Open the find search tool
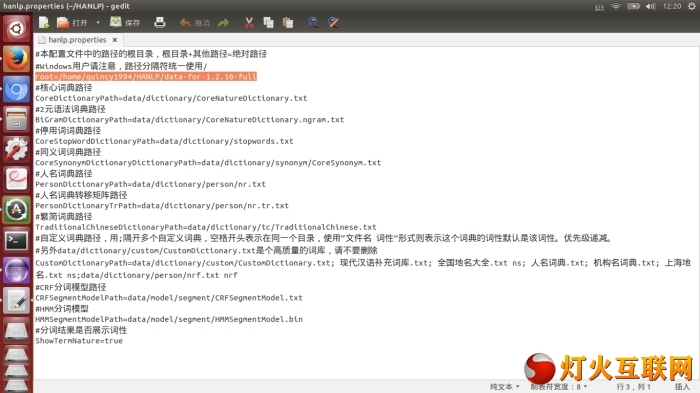This screenshot has width=700, height=393. (x=313, y=22)
